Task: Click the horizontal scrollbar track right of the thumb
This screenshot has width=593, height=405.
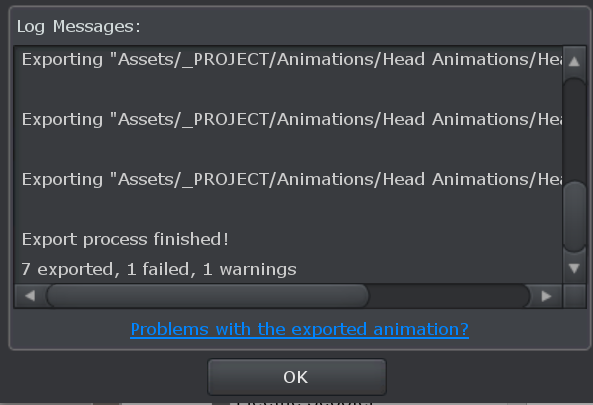Action: click(x=449, y=296)
